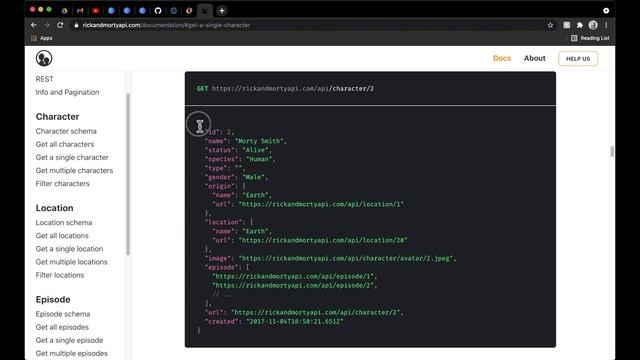Open Get multiple locations section
Image resolution: width=640 pixels, height=360 pixels.
[x=72, y=262]
